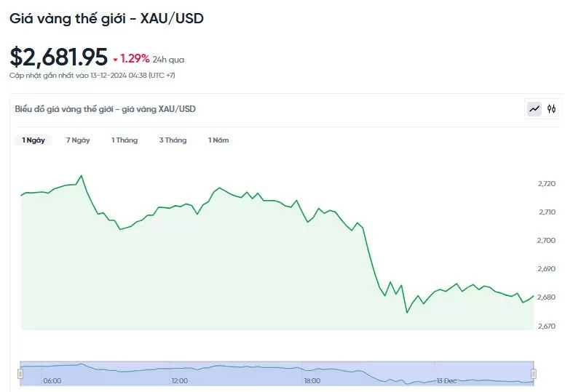Image resolution: width=565 pixels, height=392 pixels.
Task: Click the Giá vàng thế giới heading
Action: [106, 19]
